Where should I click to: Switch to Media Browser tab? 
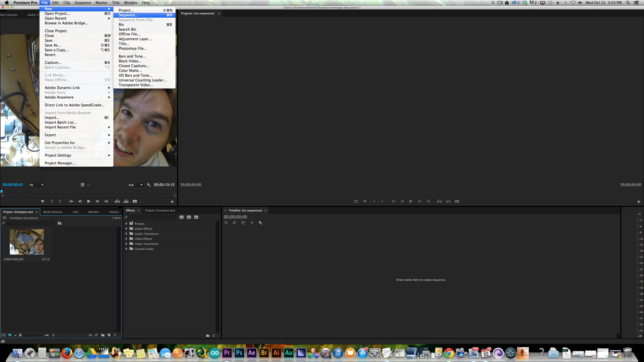[53, 212]
